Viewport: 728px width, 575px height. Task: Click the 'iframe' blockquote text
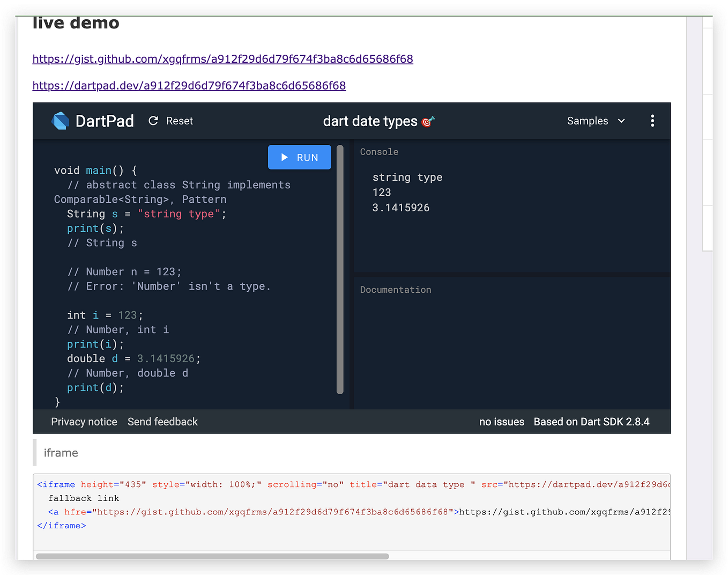[x=61, y=453]
